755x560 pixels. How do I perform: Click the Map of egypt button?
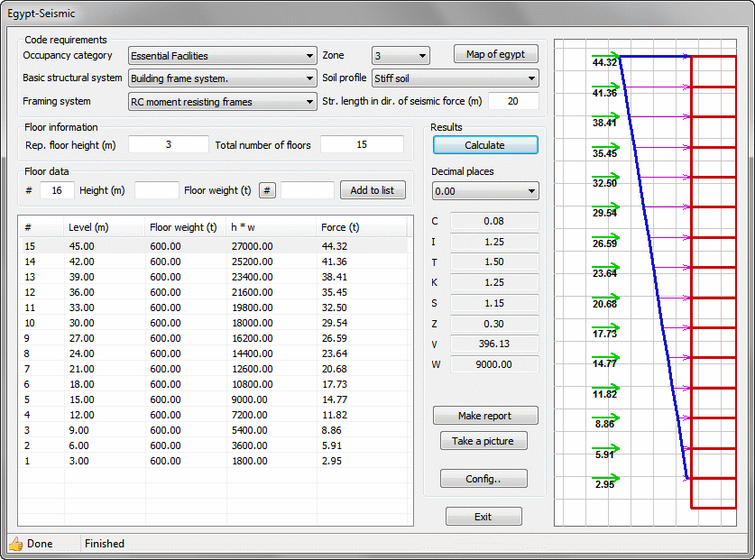pos(495,54)
